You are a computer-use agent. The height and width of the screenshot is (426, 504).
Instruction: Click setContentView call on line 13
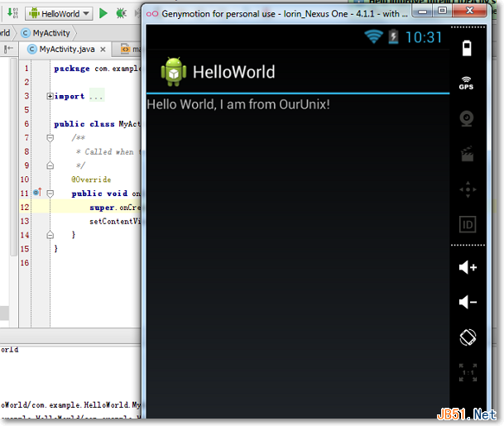tap(115, 222)
